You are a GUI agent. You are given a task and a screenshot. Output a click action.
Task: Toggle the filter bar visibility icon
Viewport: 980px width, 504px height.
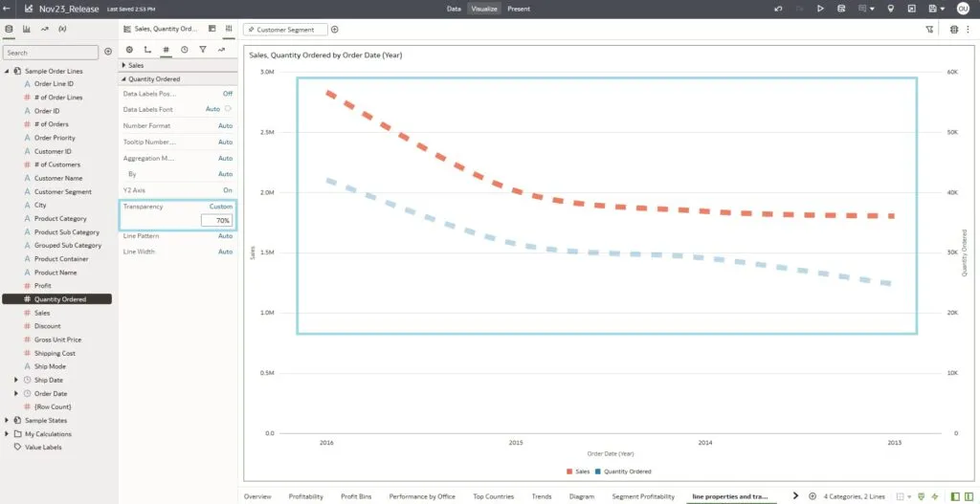pos(929,30)
